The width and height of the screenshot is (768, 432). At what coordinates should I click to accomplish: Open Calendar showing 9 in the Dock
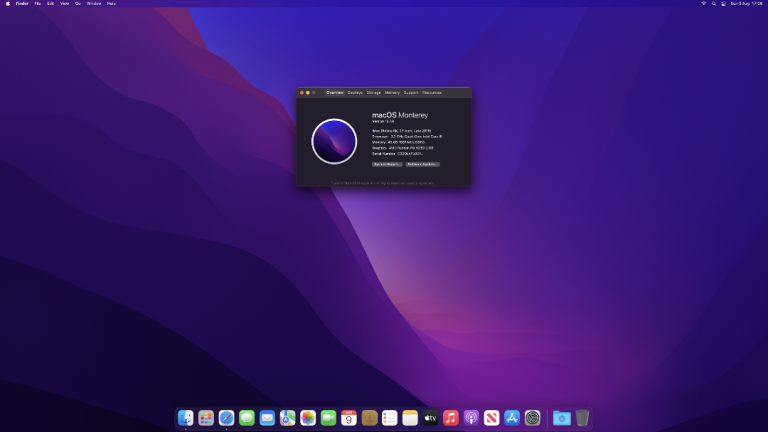pos(349,418)
